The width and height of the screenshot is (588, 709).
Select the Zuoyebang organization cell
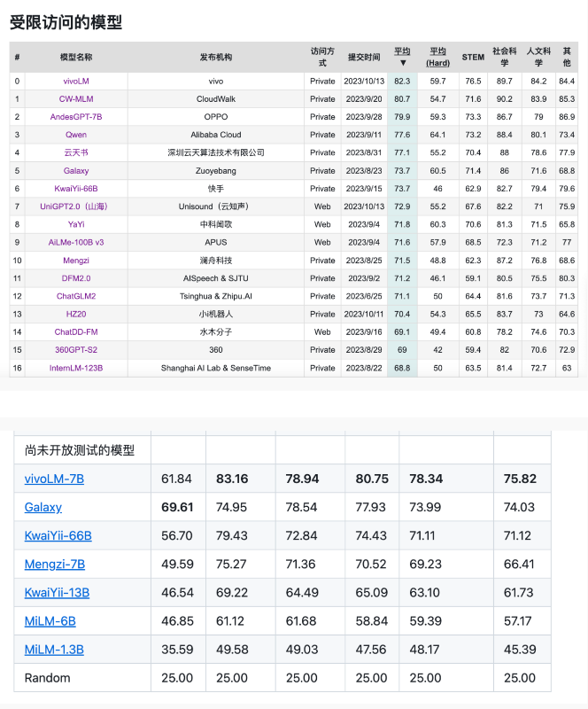pos(216,171)
